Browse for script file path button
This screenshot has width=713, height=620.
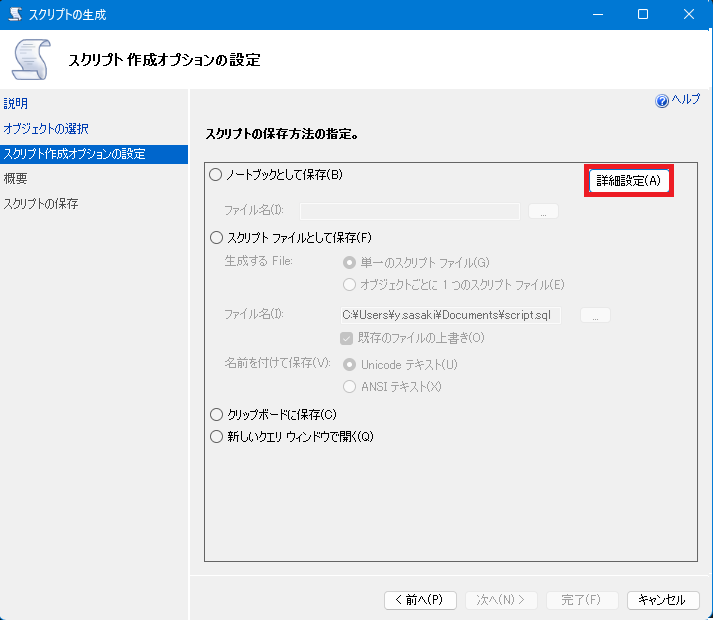click(x=595, y=315)
